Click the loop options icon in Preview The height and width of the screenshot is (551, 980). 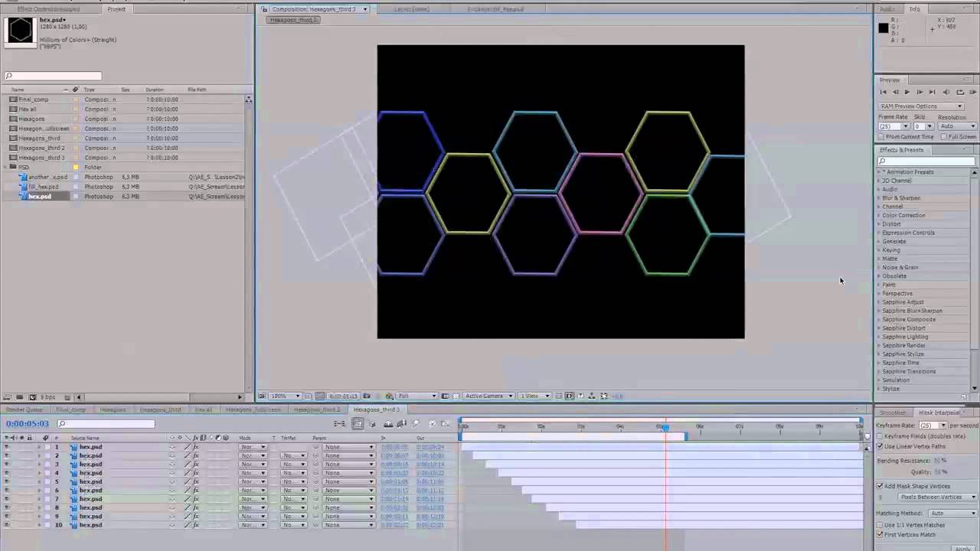click(x=960, y=92)
